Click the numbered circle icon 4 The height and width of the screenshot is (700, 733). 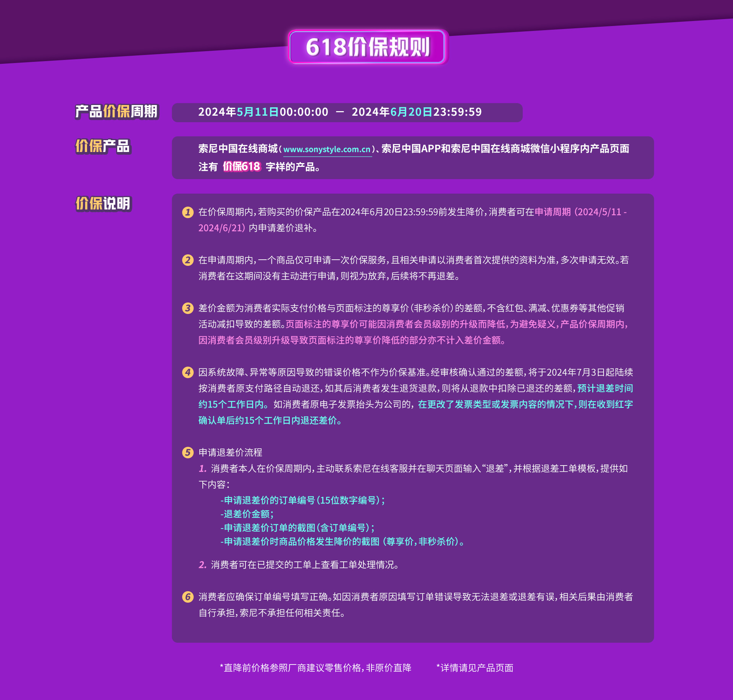[x=187, y=372]
